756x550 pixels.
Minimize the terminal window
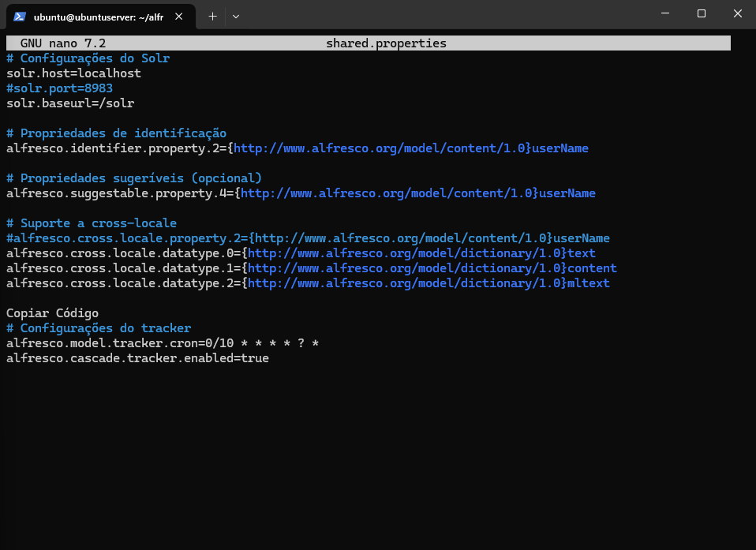point(664,13)
